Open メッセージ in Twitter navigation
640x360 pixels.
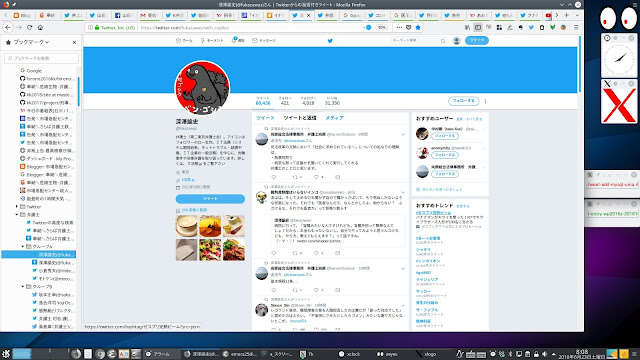[264, 40]
